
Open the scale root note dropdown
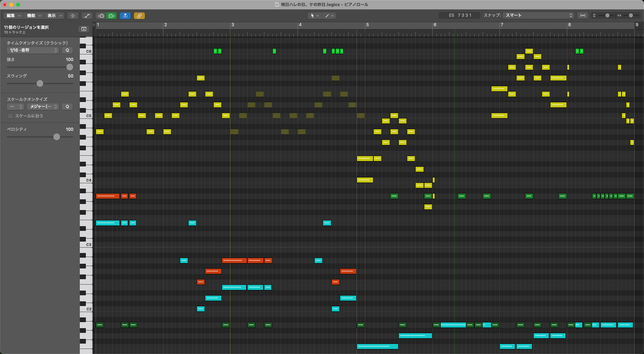(x=16, y=106)
